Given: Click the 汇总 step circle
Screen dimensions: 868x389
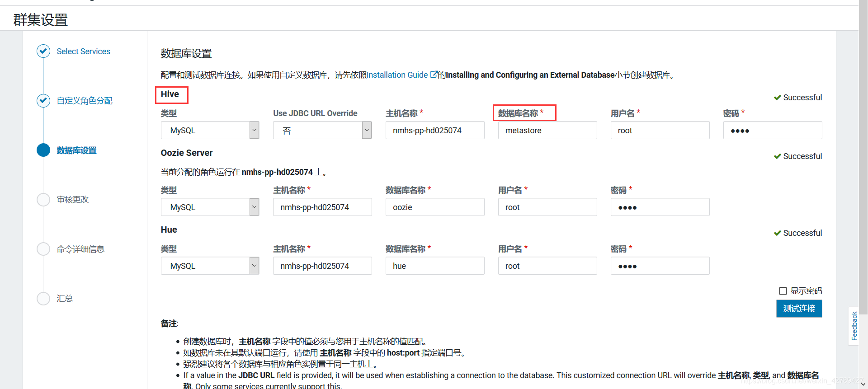Looking at the screenshot, I should (x=43, y=298).
